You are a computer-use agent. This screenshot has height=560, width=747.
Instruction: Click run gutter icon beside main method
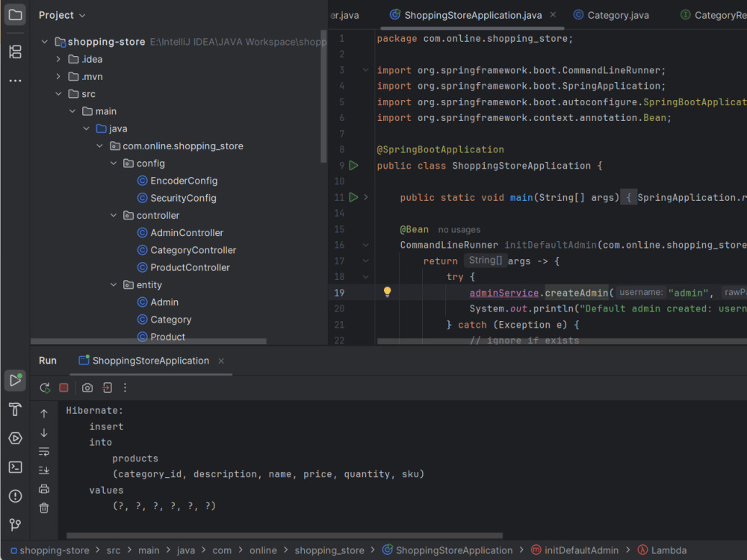coord(353,197)
